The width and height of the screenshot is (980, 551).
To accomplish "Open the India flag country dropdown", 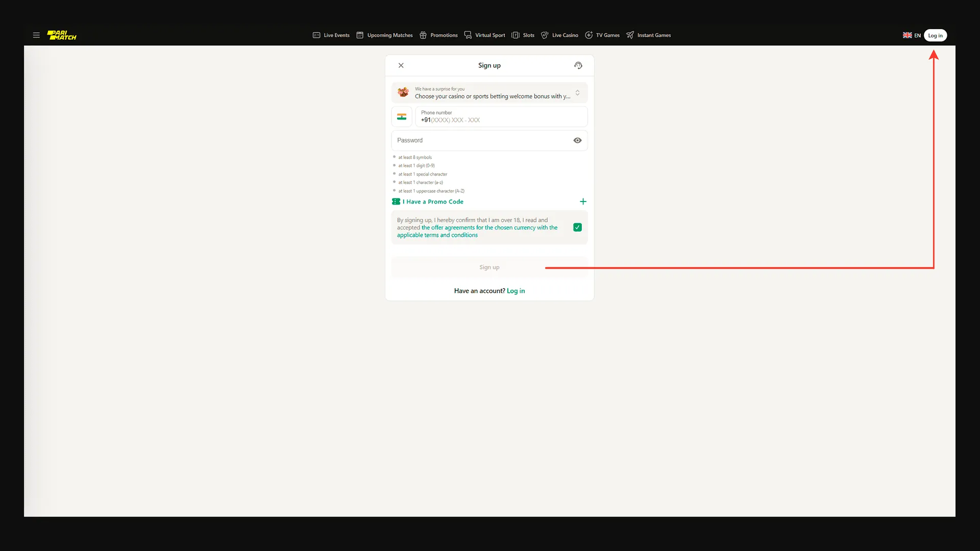I will (x=402, y=117).
